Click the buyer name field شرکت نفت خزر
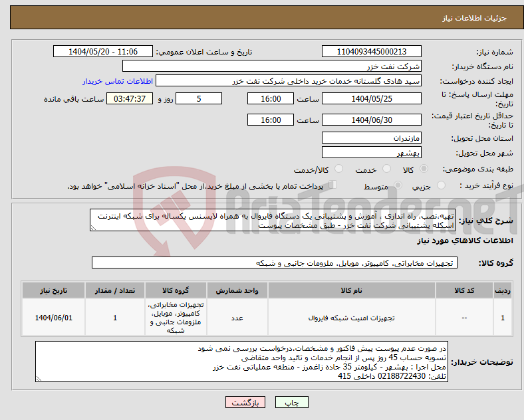The height and width of the screenshot is (420, 524). [272, 66]
